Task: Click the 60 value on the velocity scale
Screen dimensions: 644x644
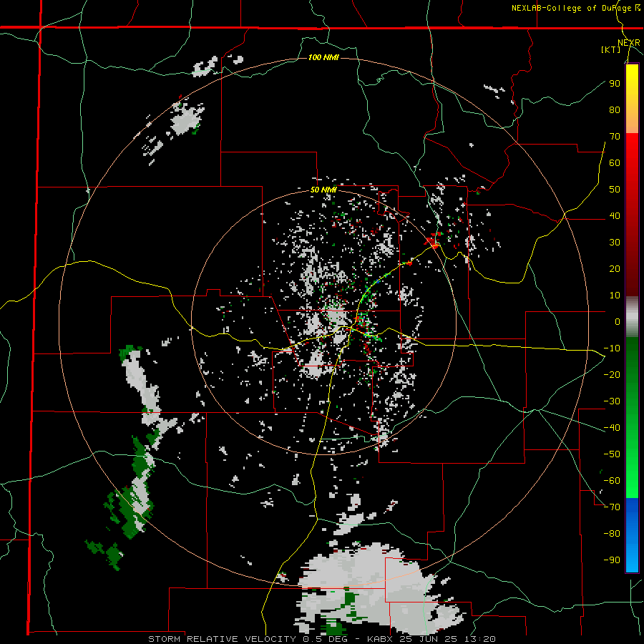Action: [615, 163]
